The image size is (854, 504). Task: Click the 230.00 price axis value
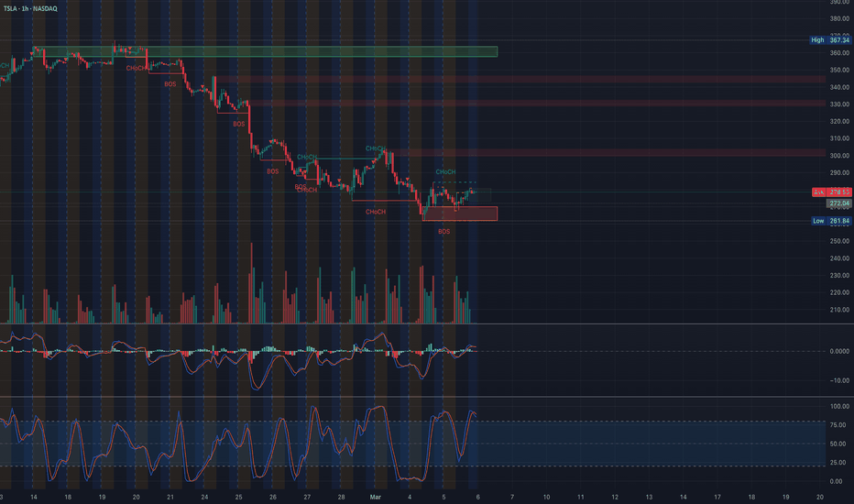coord(839,275)
